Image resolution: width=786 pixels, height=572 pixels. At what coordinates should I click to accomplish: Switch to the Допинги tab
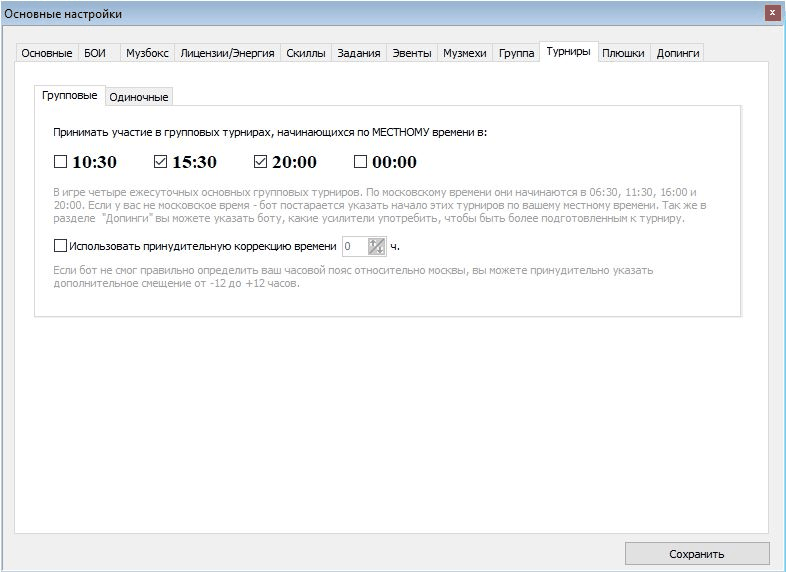tap(678, 53)
